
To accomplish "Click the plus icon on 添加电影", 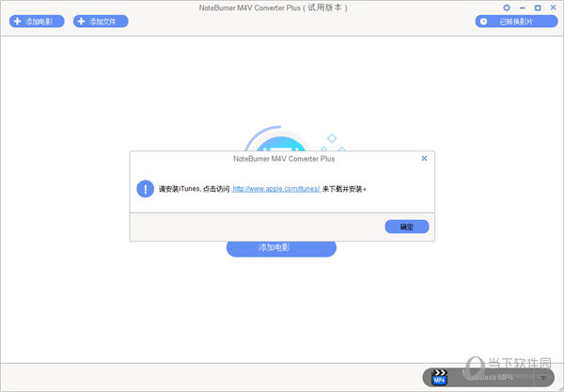I will (17, 22).
